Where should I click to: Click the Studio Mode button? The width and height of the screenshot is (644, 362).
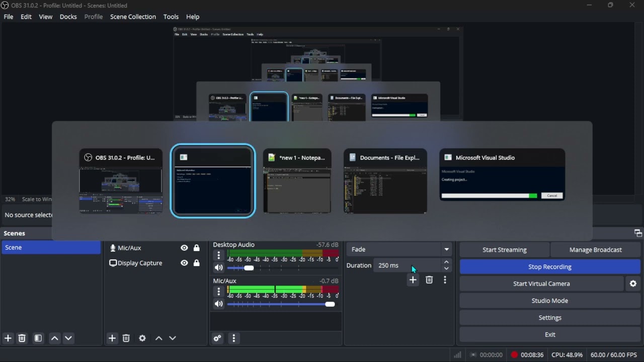549,301
